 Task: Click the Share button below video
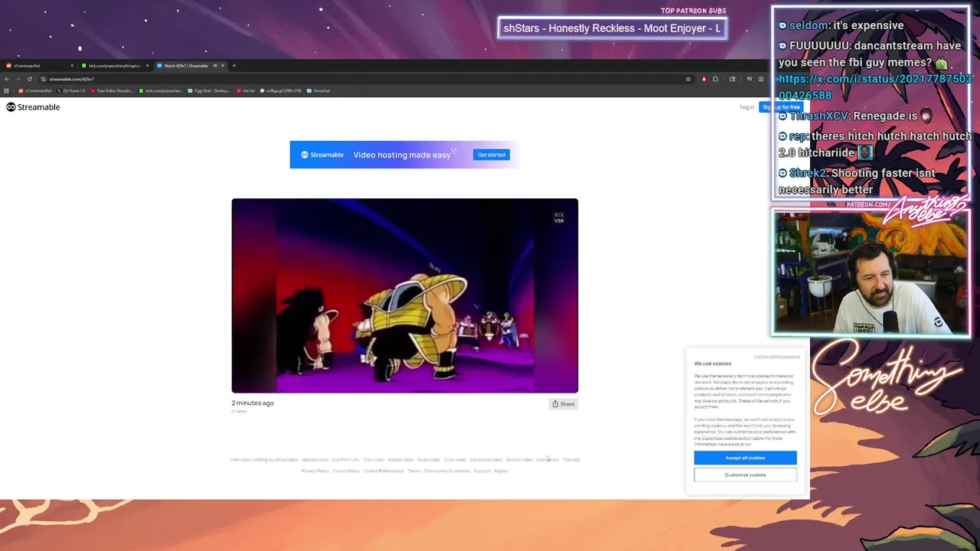point(563,404)
